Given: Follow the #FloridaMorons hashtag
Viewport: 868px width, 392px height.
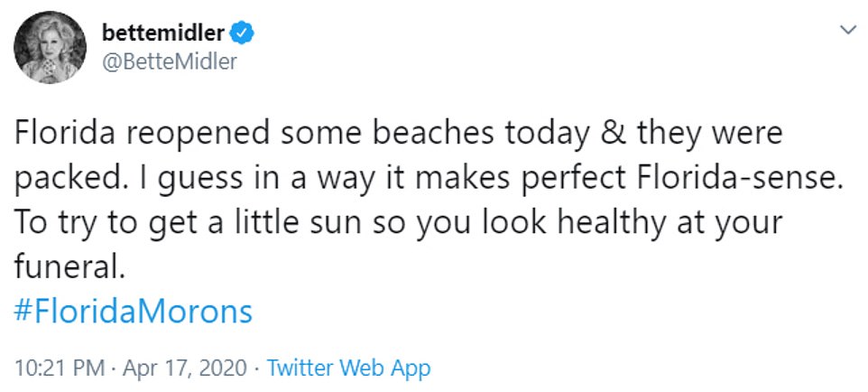Looking at the screenshot, I should pos(134,313).
